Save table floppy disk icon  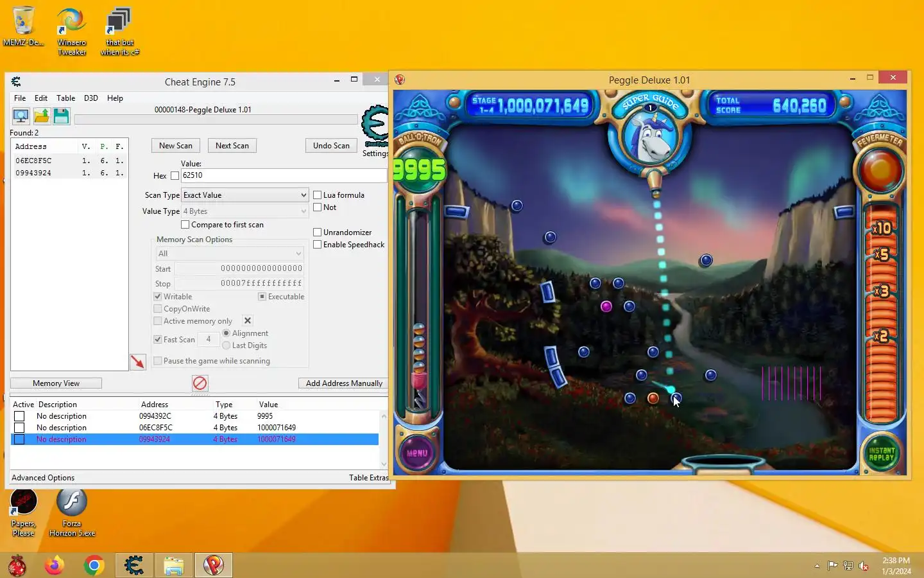pos(61,116)
